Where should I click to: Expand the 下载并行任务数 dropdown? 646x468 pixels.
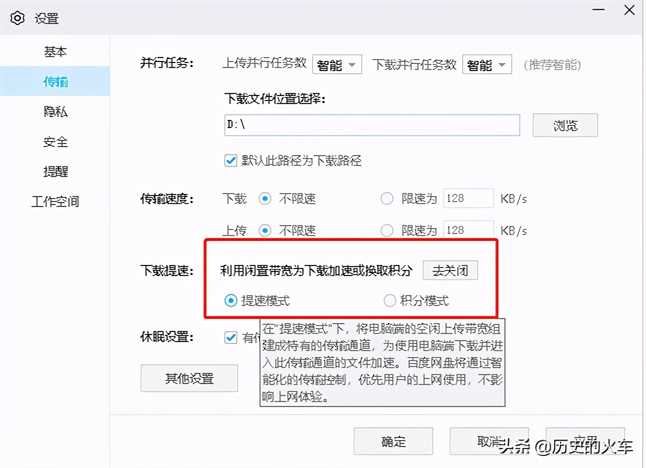point(485,64)
